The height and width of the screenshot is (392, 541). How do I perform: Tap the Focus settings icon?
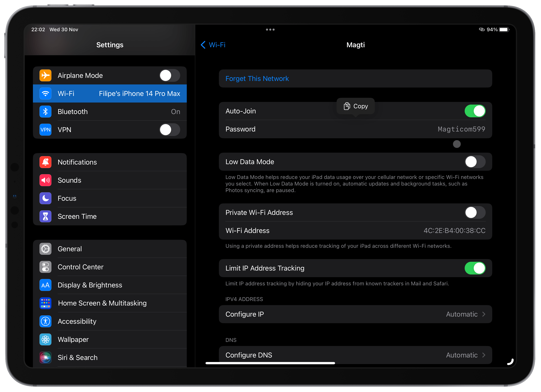pyautogui.click(x=45, y=198)
